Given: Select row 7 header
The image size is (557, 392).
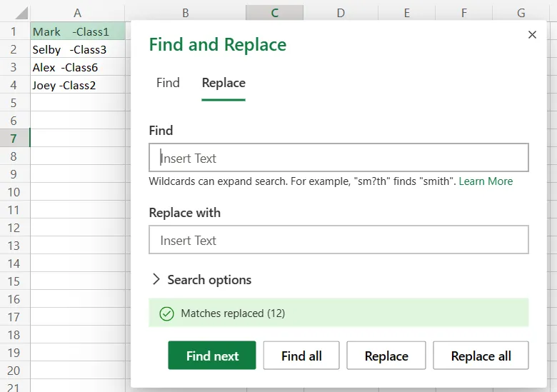Looking at the screenshot, I should [14, 139].
